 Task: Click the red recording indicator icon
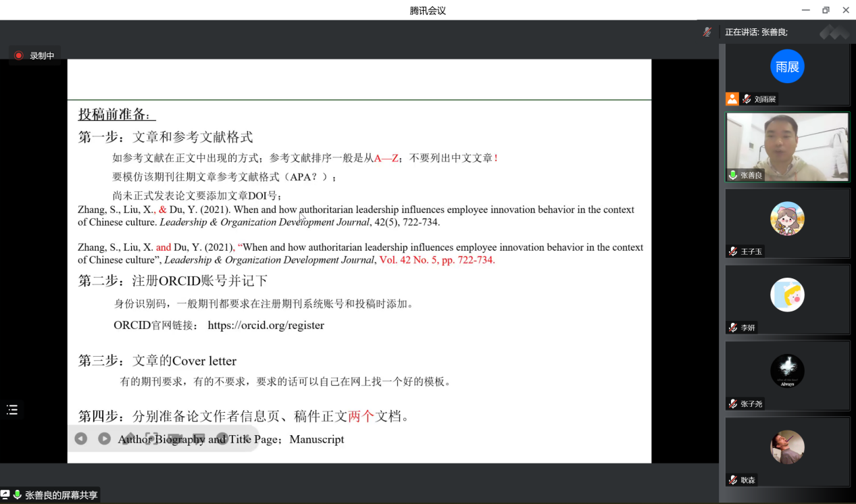19,55
